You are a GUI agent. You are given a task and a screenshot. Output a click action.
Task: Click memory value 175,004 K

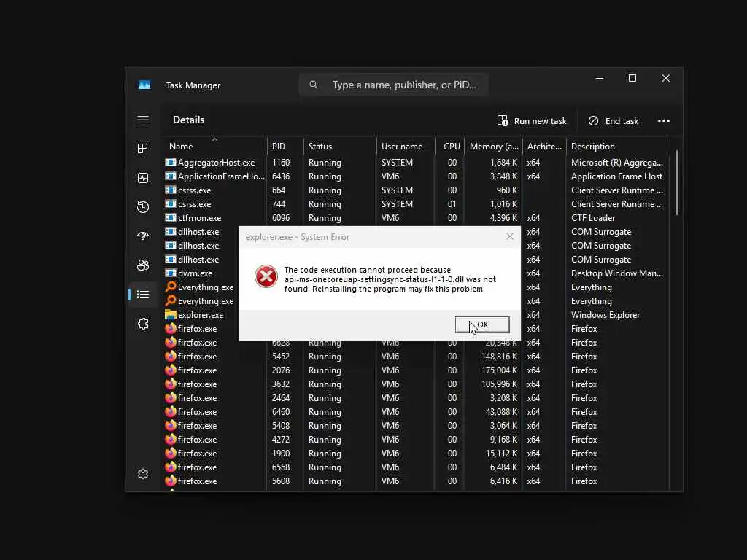[499, 370]
